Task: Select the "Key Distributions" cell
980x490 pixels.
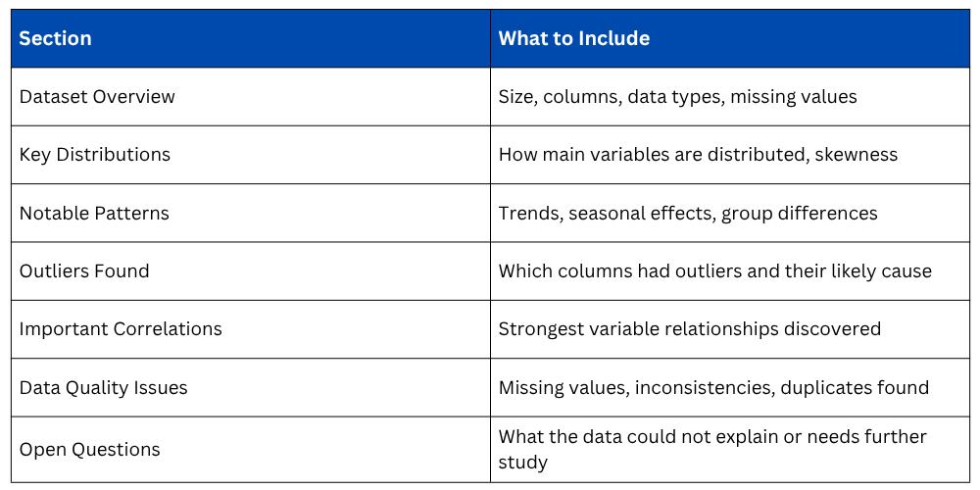Action: click(95, 155)
